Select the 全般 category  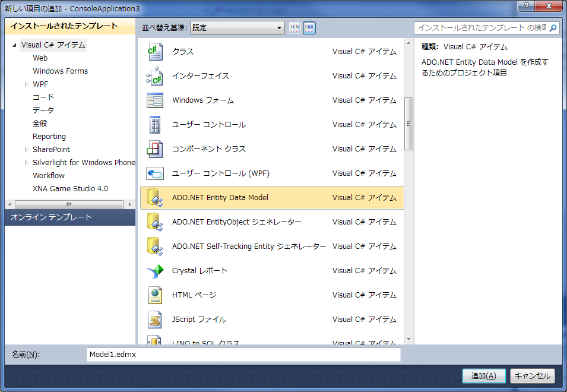pos(40,124)
